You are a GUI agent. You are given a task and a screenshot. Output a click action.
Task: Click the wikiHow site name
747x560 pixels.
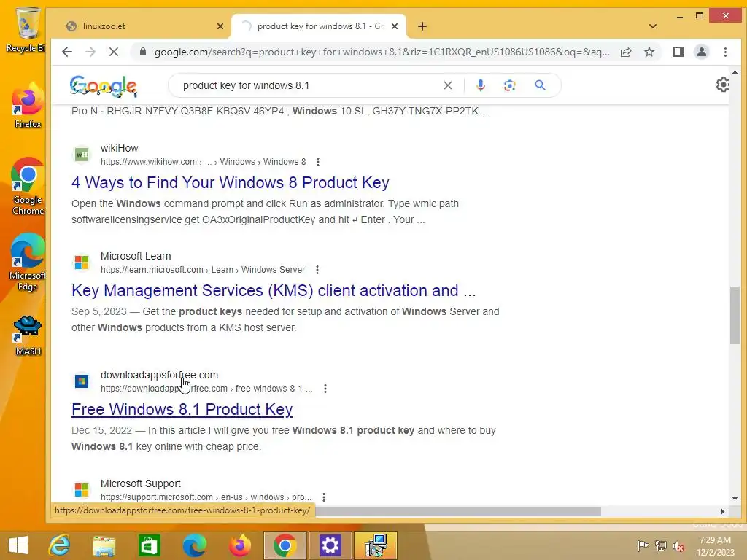pyautogui.click(x=119, y=148)
